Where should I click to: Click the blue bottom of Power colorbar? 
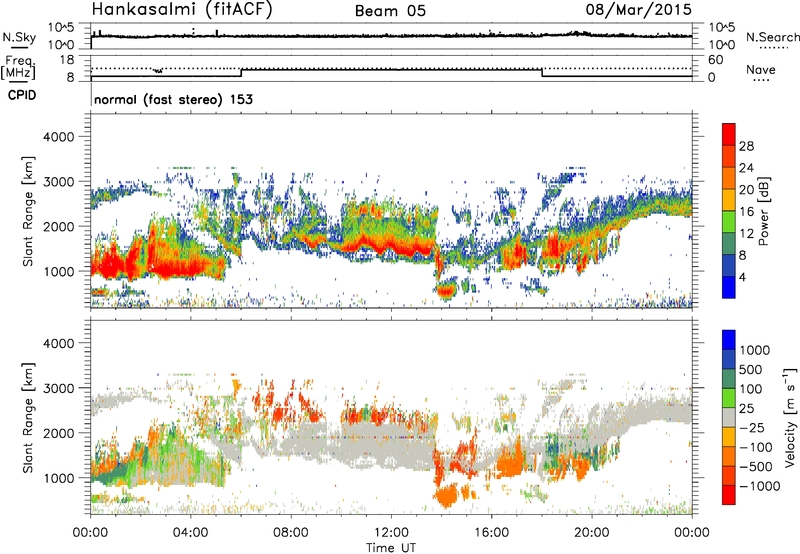[x=729, y=287]
